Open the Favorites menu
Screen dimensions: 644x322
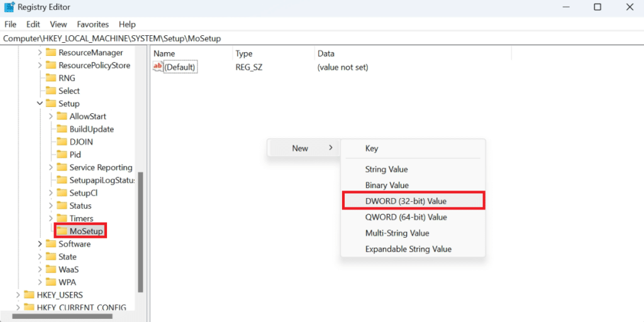(92, 25)
